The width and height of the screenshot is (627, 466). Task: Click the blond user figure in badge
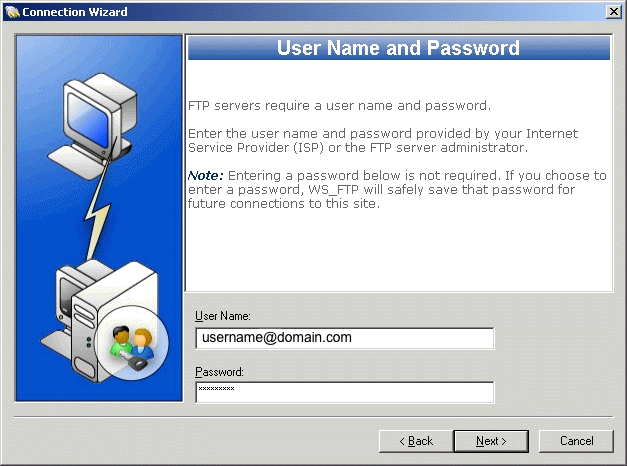[x=143, y=343]
